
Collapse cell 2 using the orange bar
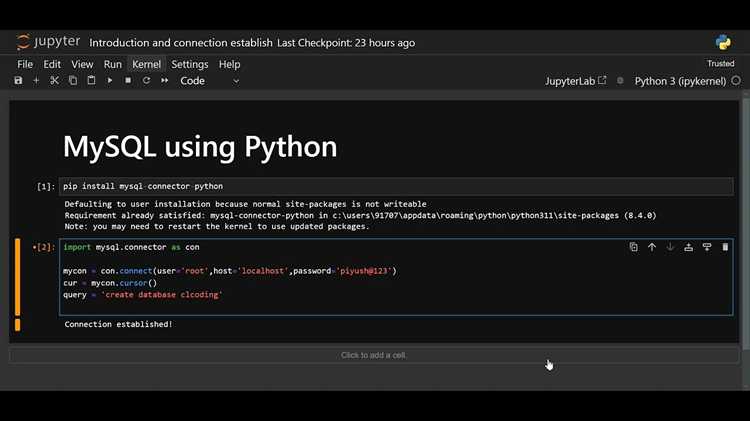(18, 277)
